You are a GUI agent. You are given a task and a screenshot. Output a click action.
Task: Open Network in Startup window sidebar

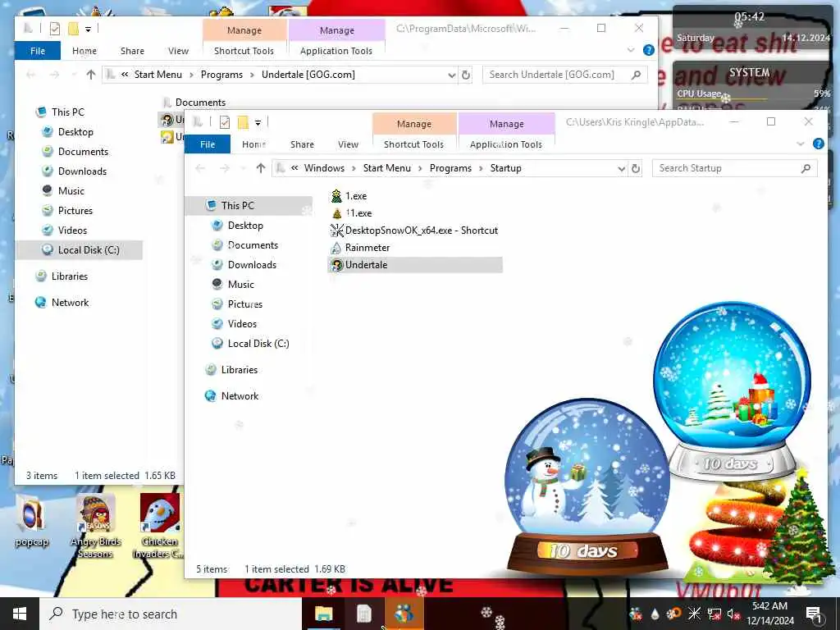(240, 396)
